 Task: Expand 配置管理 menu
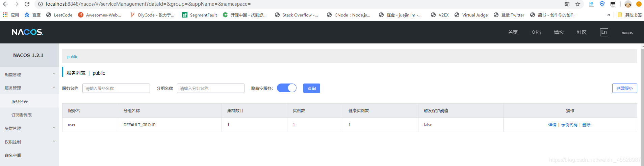[x=29, y=74]
